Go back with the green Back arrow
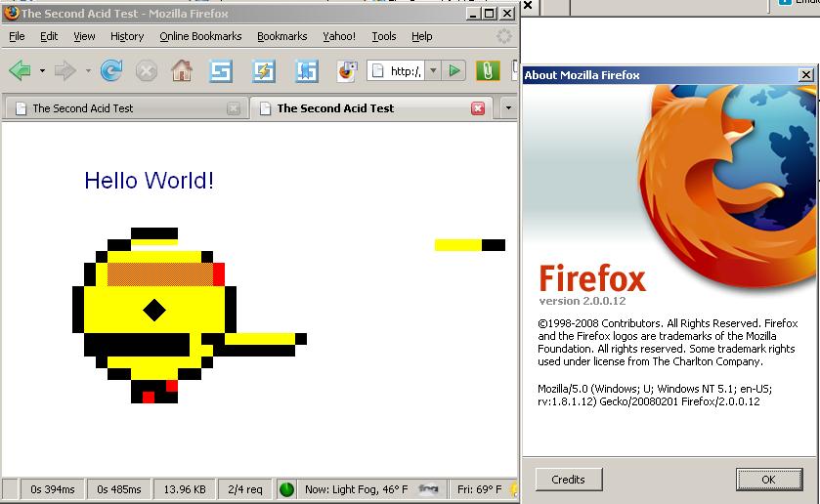The height and width of the screenshot is (504, 820). [20, 70]
